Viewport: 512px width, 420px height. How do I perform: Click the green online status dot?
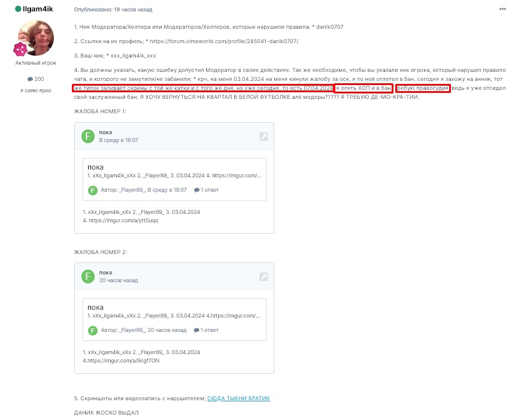pos(19,9)
